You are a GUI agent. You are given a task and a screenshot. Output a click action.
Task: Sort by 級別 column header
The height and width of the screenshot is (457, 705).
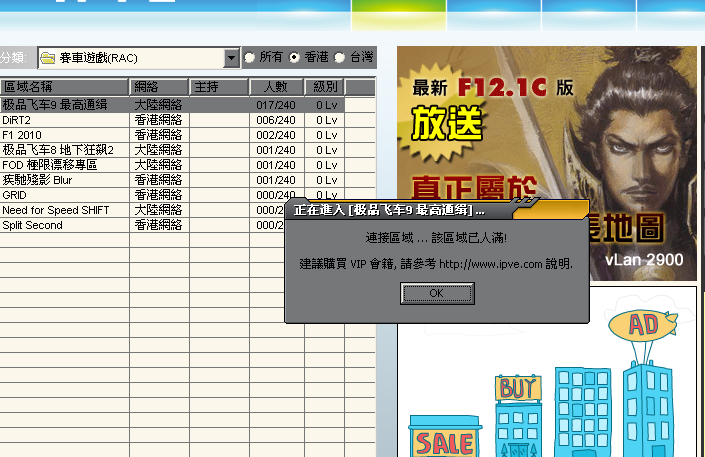pos(325,86)
